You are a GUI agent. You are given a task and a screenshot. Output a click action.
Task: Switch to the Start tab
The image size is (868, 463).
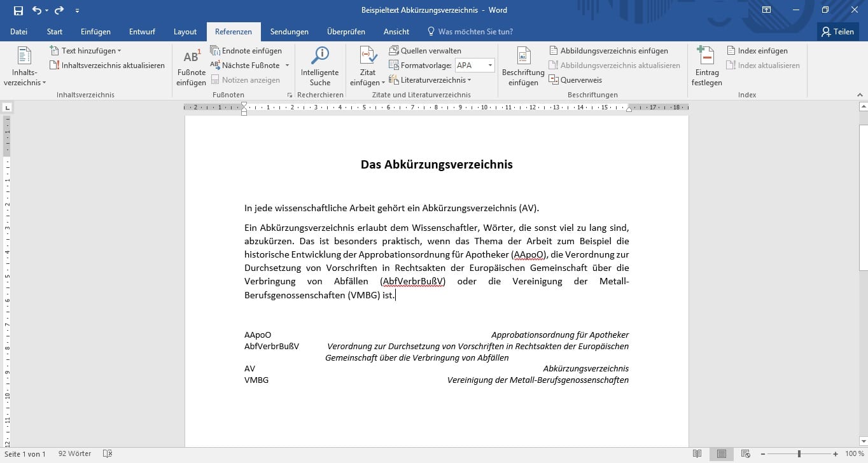(x=55, y=32)
